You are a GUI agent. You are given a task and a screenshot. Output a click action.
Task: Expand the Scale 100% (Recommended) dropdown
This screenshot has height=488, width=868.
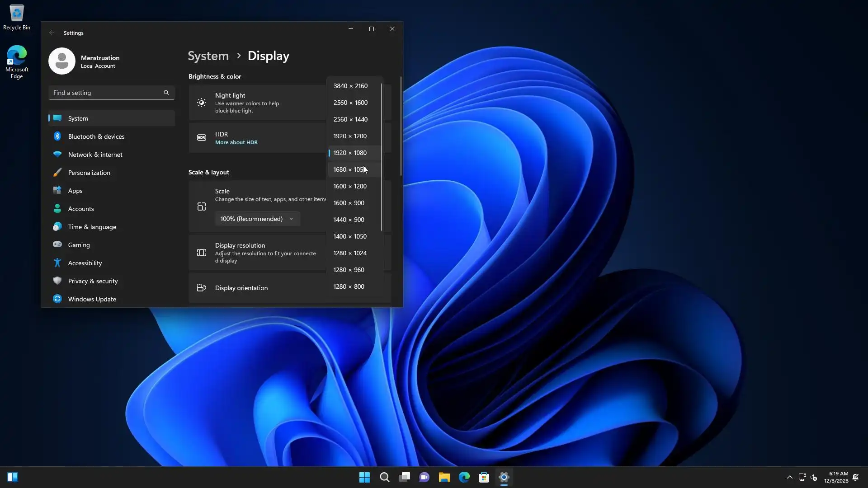(x=257, y=219)
